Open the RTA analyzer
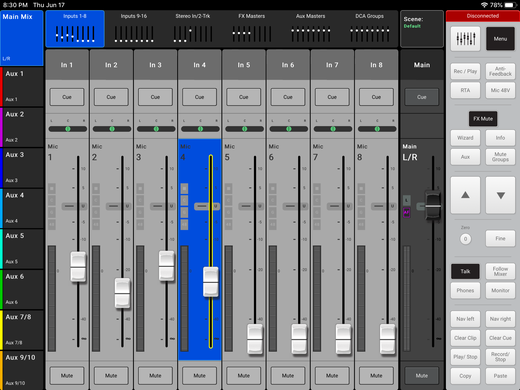The height and width of the screenshot is (390, 520). coord(465,90)
